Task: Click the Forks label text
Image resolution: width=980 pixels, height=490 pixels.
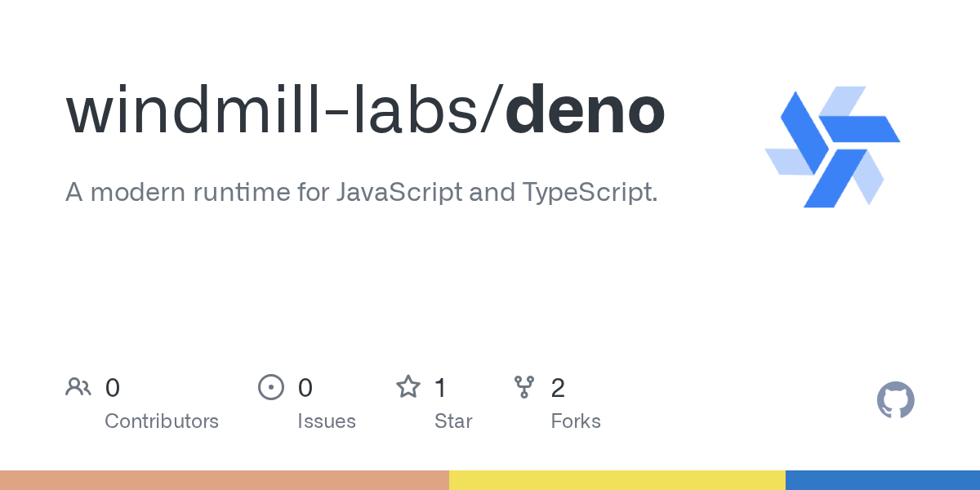Action: (x=576, y=421)
